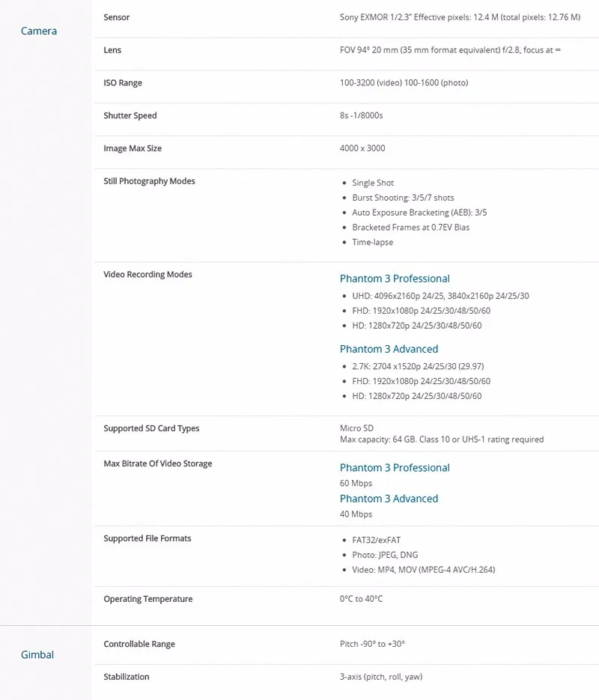Click the Video Recording Modes label
Image resolution: width=599 pixels, height=700 pixels.
[x=148, y=275]
